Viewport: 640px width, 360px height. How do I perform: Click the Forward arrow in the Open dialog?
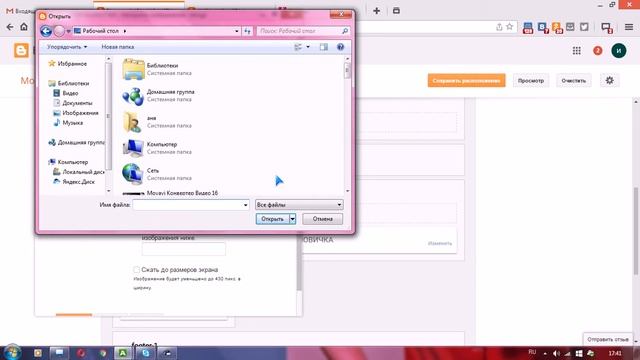click(x=60, y=31)
